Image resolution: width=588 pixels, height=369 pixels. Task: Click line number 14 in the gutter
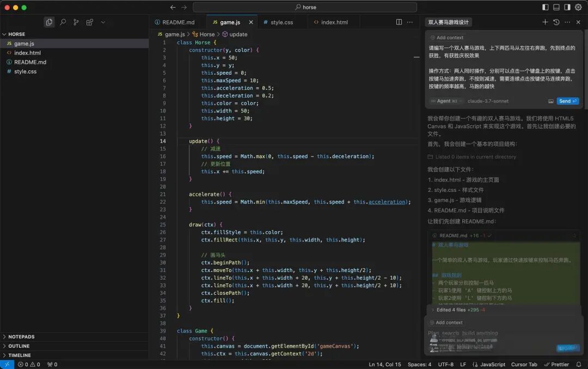point(163,141)
